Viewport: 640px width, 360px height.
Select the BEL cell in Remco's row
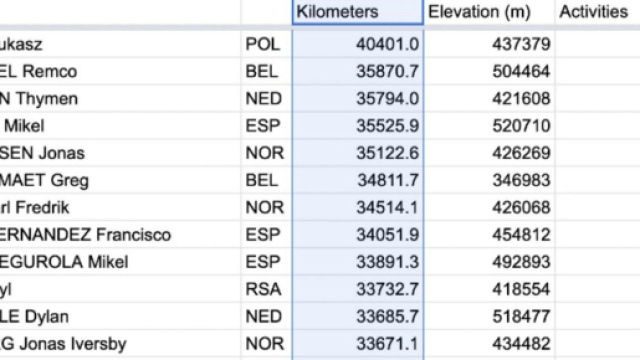tap(267, 71)
